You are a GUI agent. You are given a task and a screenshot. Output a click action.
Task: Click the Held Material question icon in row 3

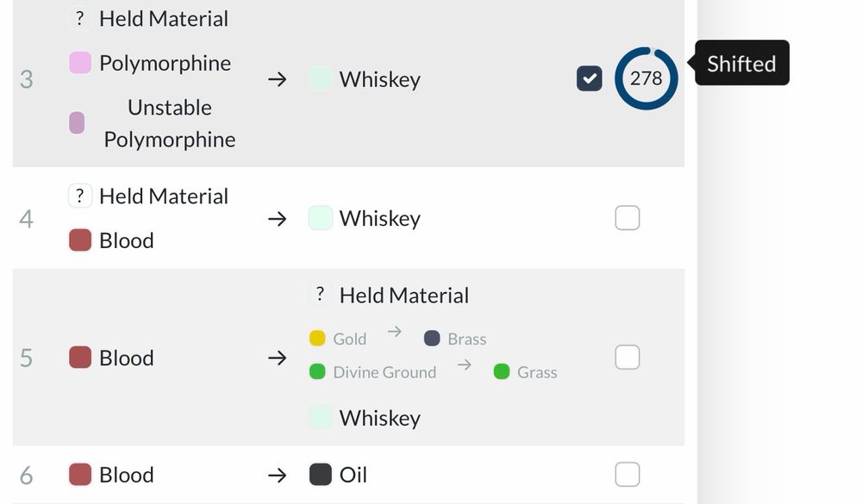(80, 18)
